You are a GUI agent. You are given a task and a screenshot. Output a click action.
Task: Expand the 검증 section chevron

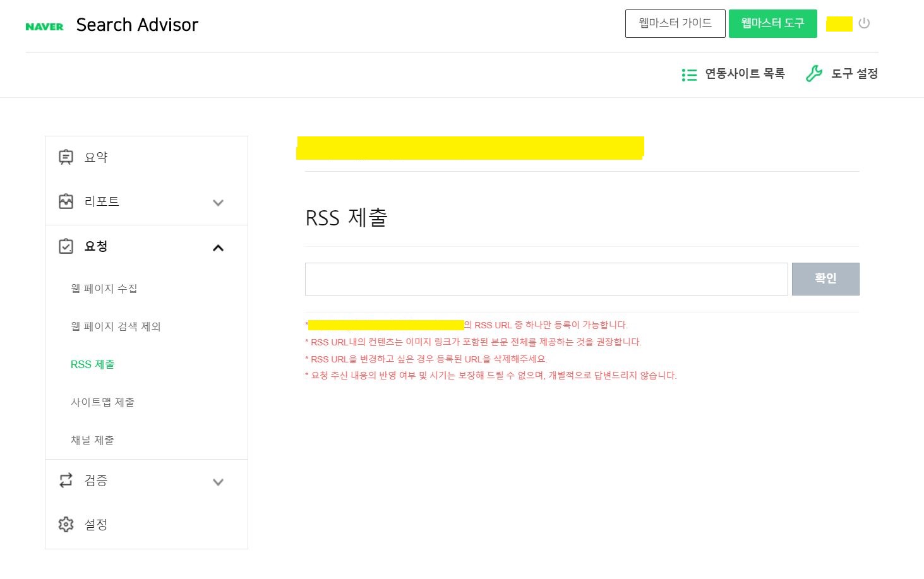[218, 482]
